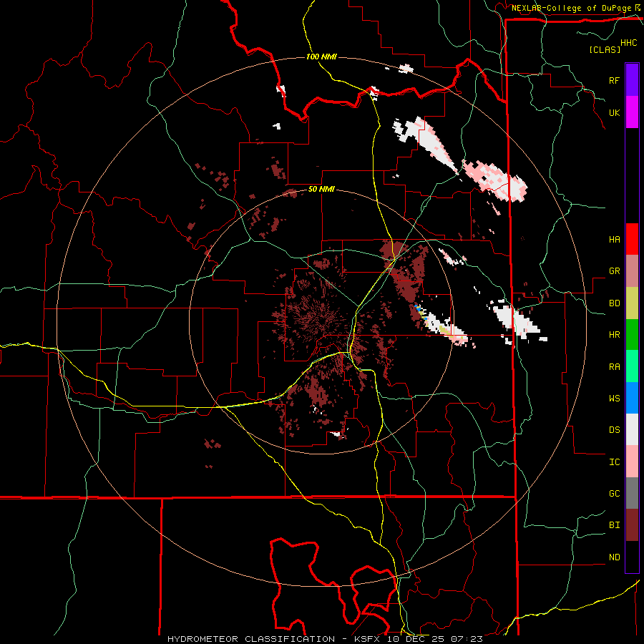644x644 pixels.
Task: Click the BI legend label
Action: pyautogui.click(x=614, y=525)
